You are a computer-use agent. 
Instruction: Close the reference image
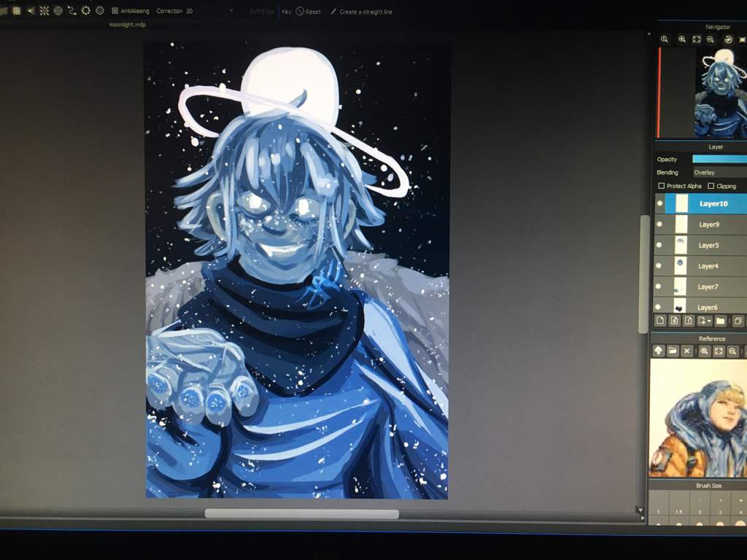coord(686,351)
